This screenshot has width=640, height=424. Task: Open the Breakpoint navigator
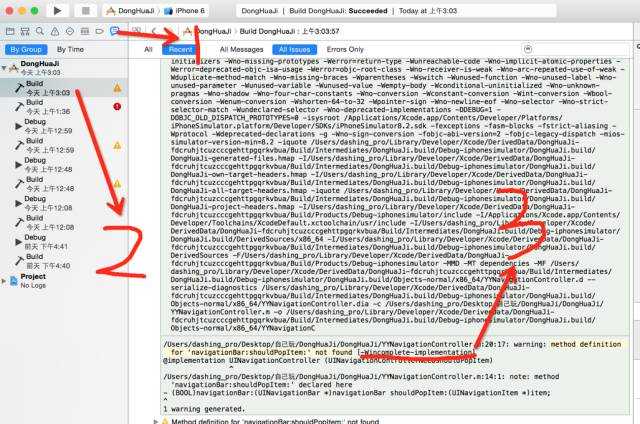(x=100, y=31)
